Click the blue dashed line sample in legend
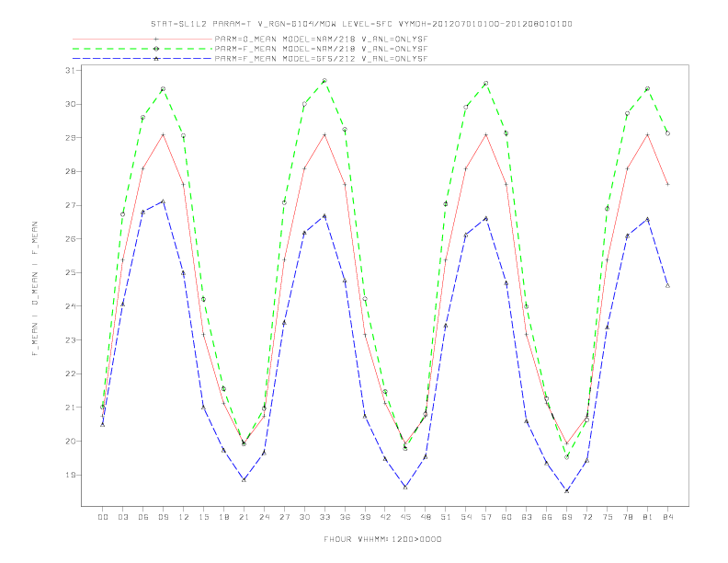This screenshot has width=728, height=563. tap(142, 59)
